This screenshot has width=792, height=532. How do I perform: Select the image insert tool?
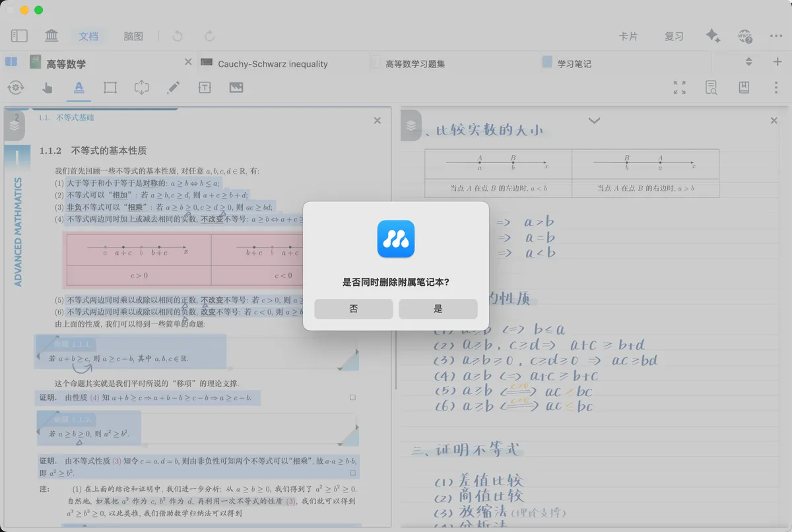(x=236, y=87)
